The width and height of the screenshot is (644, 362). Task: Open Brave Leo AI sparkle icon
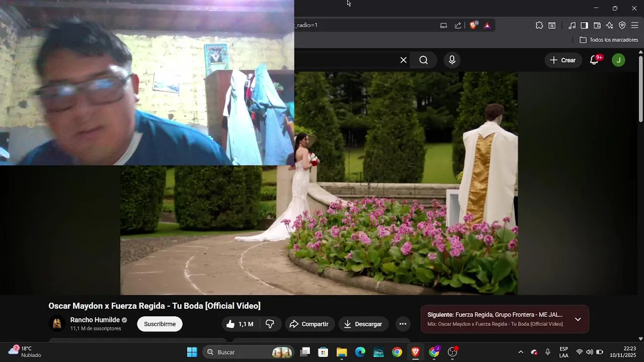pos(610,25)
